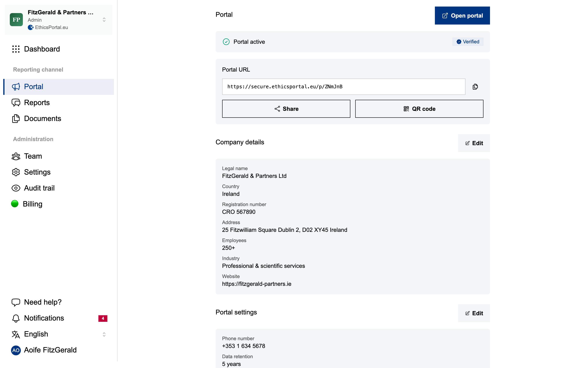
Task: Open the Team page
Action: [x=59, y=156]
